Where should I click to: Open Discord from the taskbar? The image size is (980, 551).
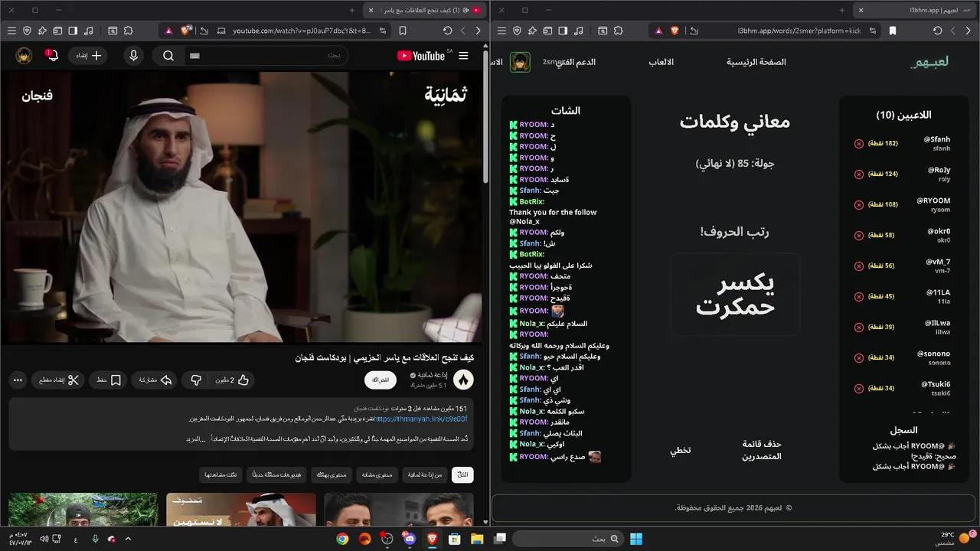coord(408,539)
